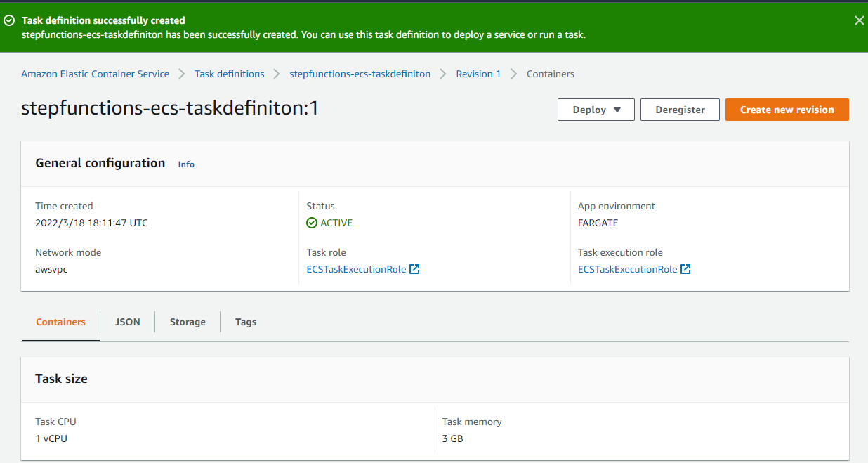Go to Revision 1 breadcrumb link
The width and height of the screenshot is (868, 463).
(478, 74)
